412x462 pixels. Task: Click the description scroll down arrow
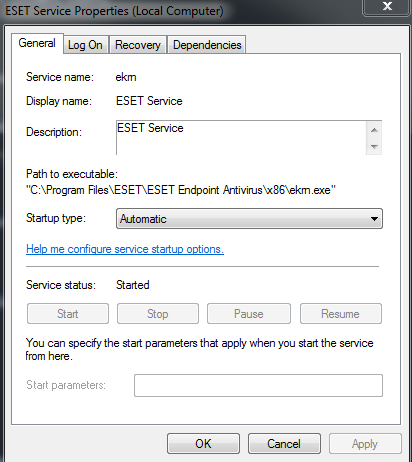(x=374, y=147)
